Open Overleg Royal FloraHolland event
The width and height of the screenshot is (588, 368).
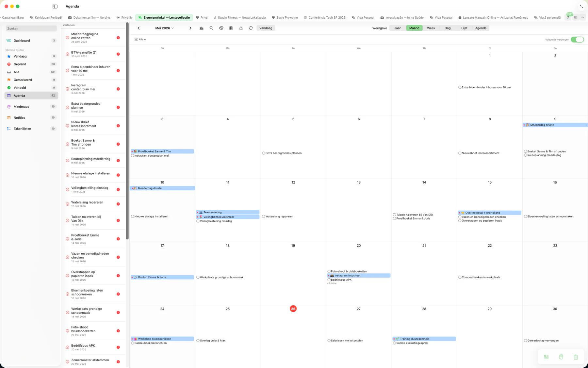(489, 213)
